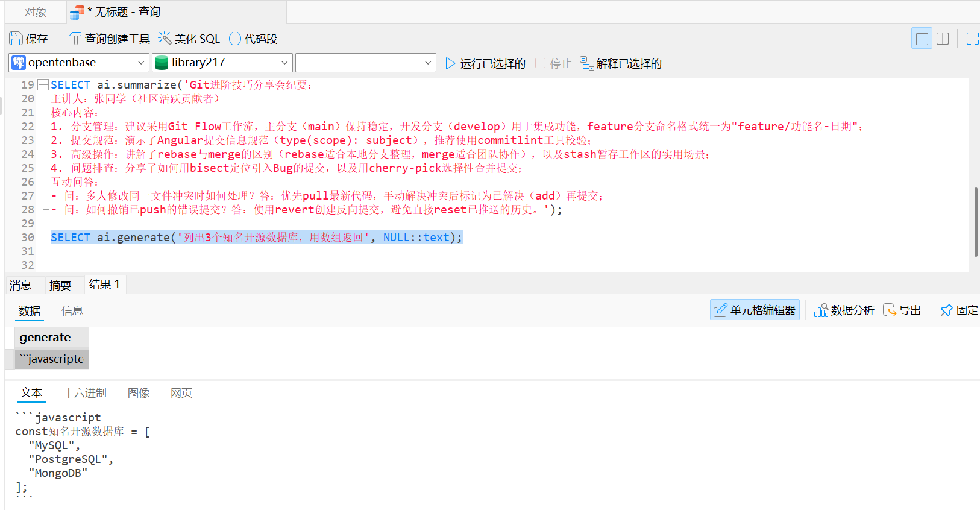The height and width of the screenshot is (510, 980).
Task: Switch cell viewer to 十六进制 tab
Action: coord(85,393)
